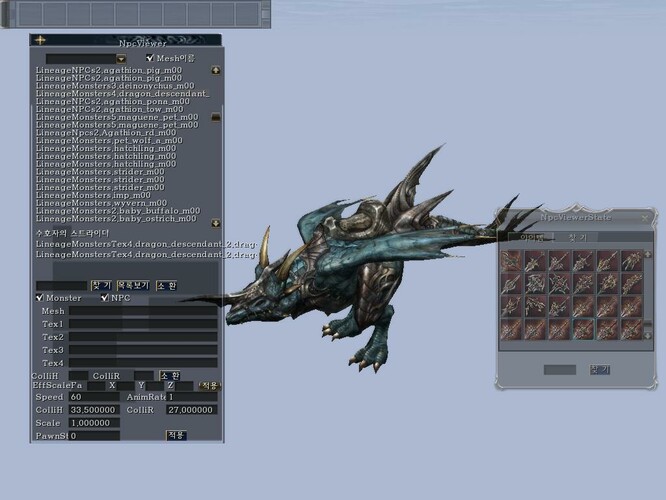Select third weapon icon in top row of NpcViewerState
The image size is (666, 500).
click(559, 260)
